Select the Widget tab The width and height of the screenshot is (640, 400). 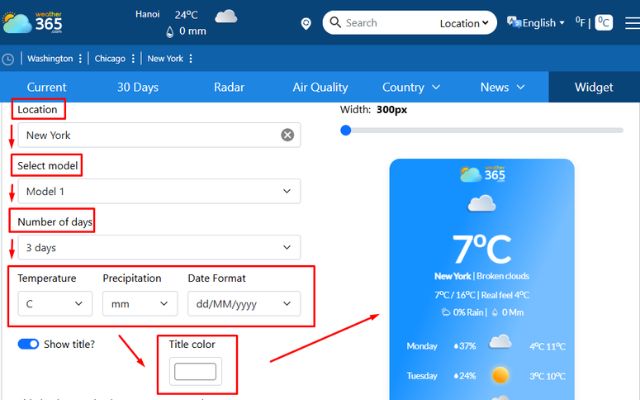[x=594, y=87]
